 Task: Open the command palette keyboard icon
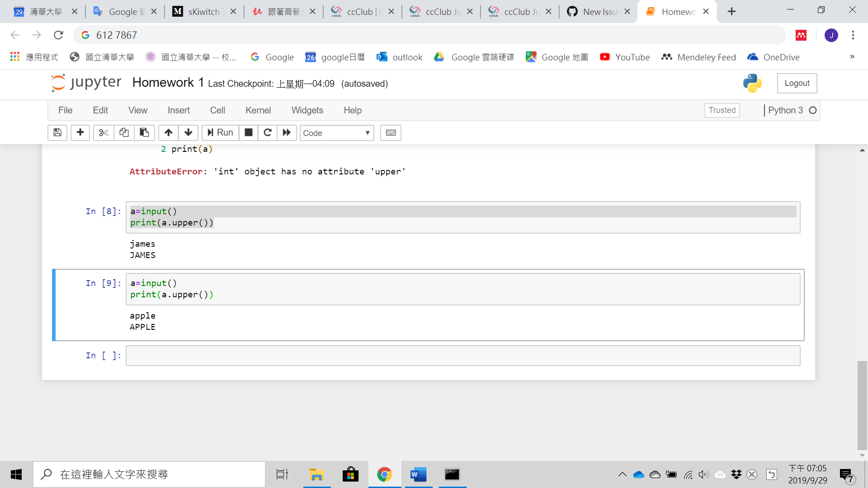coord(390,132)
